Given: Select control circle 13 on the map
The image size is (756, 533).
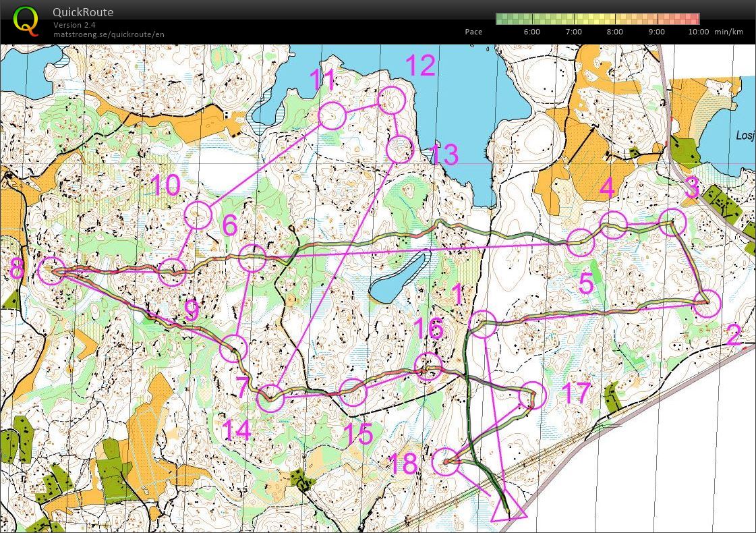Looking at the screenshot, I should pos(400,150).
